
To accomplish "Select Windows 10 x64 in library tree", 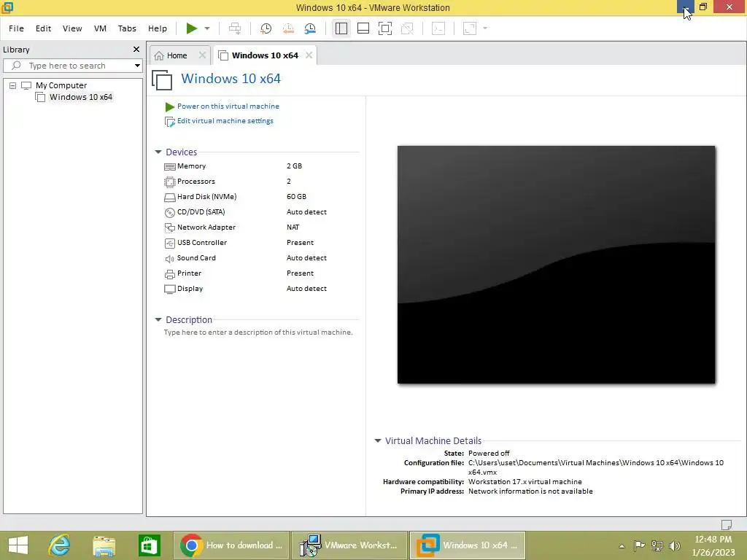I will coord(81,97).
